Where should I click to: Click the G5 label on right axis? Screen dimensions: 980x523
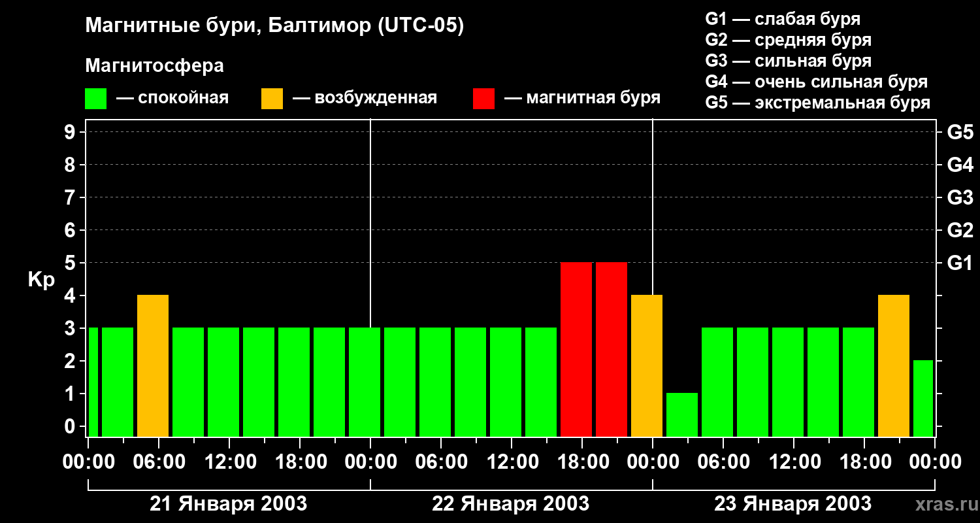(x=960, y=132)
